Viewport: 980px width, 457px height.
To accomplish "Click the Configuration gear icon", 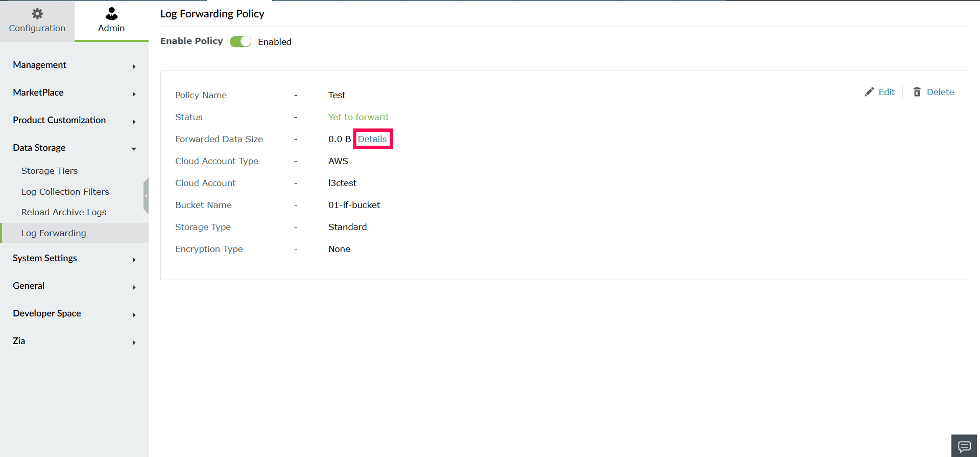I will (x=37, y=13).
